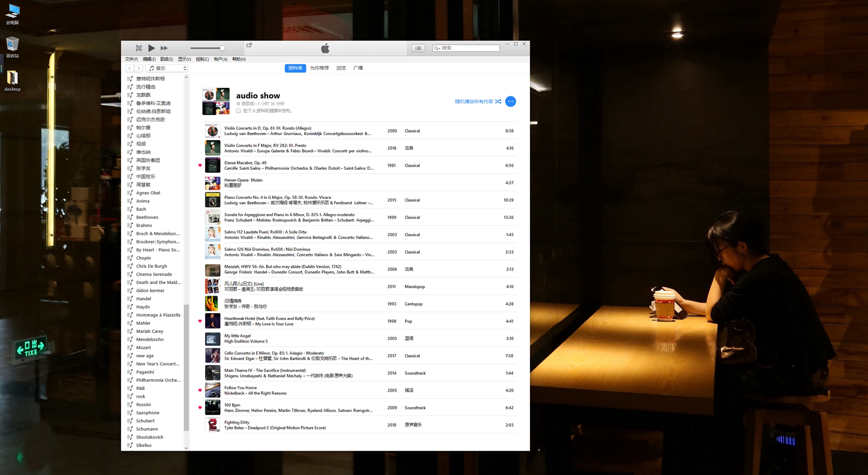Image resolution: width=868 pixels, height=475 pixels.
Task: Click the blue more options ellipsis button
Action: (x=510, y=102)
